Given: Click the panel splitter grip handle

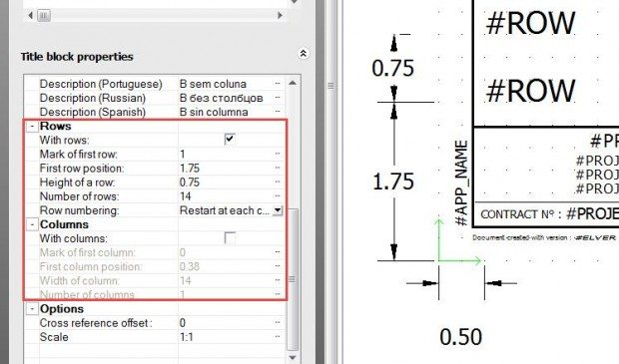Looking at the screenshot, I should pyautogui.click(x=330, y=86).
